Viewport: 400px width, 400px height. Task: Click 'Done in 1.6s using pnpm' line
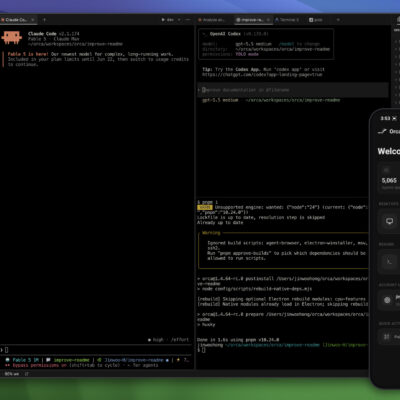(238, 340)
